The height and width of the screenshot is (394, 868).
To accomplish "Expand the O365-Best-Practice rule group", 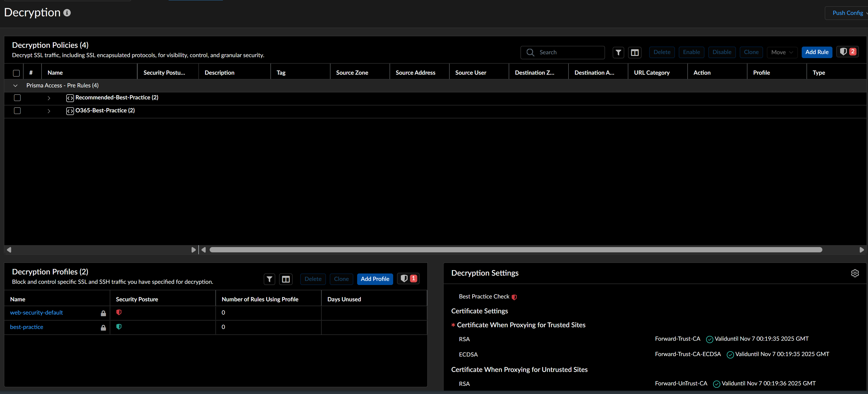I will pos(49,111).
